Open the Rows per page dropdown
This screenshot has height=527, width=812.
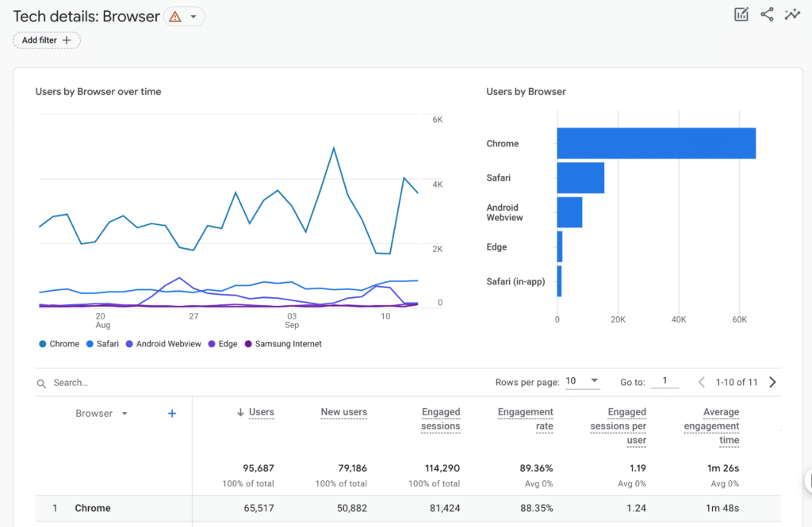582,380
